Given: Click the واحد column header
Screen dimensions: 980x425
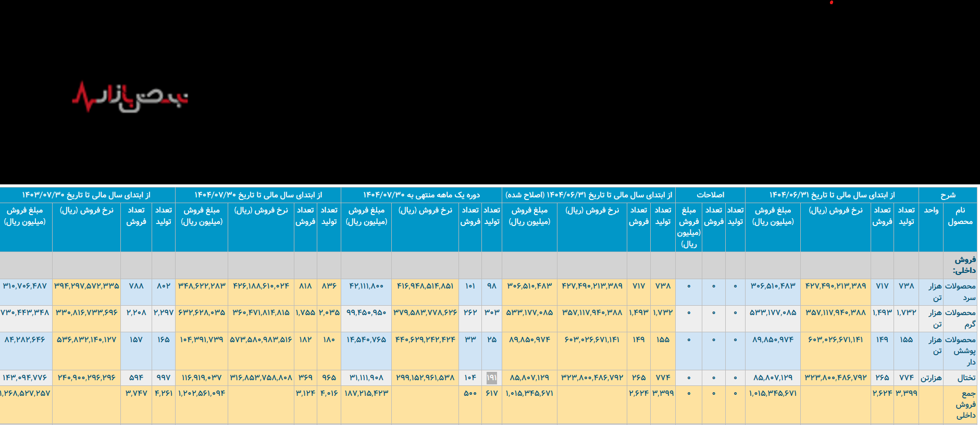Looking at the screenshot, I should pos(931,210).
